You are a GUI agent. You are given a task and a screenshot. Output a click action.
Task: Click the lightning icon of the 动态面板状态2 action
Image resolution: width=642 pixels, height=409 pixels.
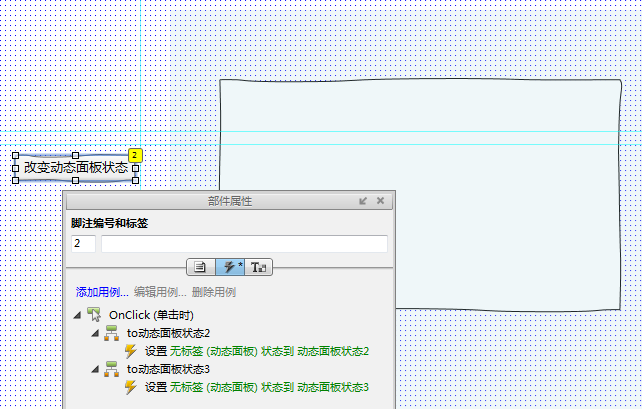131,351
